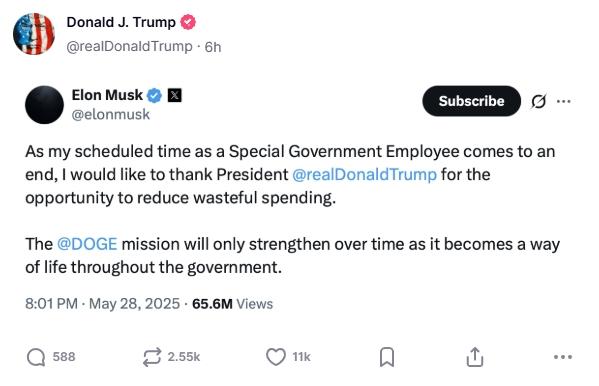This screenshot has width=599, height=386.
Task: Bookmark the post
Action: (387, 357)
